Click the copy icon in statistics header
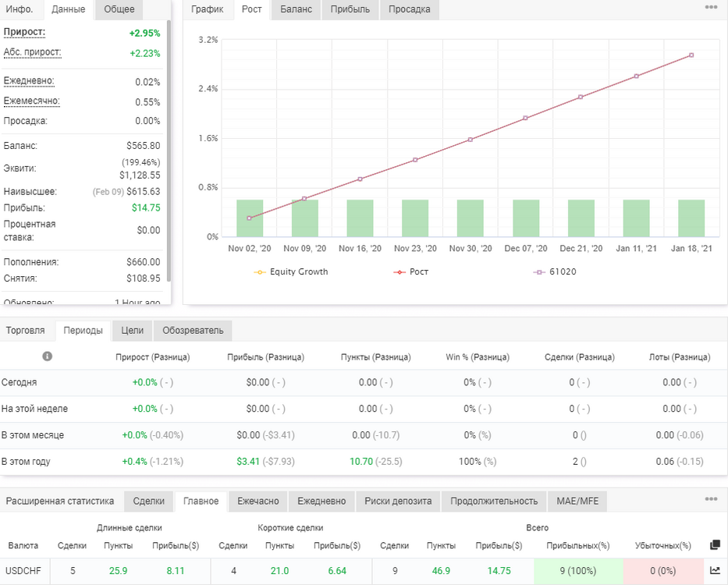This screenshot has height=585, width=728. point(715,545)
